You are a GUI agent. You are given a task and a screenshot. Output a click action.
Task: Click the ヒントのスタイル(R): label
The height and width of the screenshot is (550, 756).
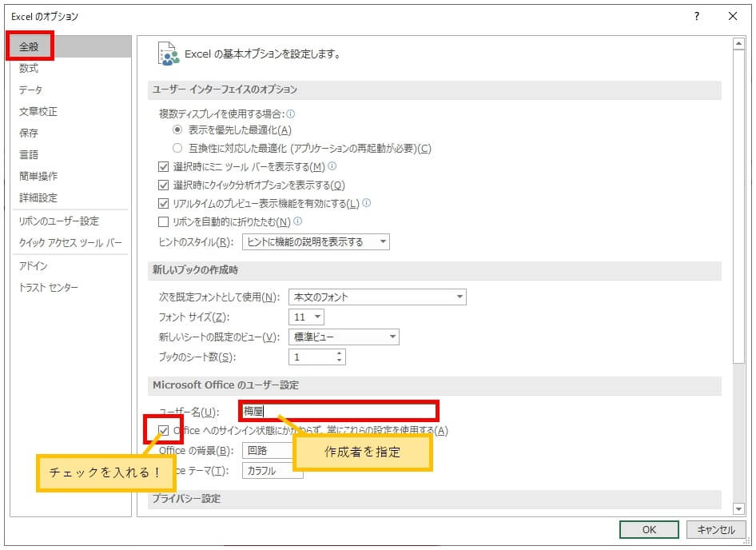pyautogui.click(x=197, y=242)
